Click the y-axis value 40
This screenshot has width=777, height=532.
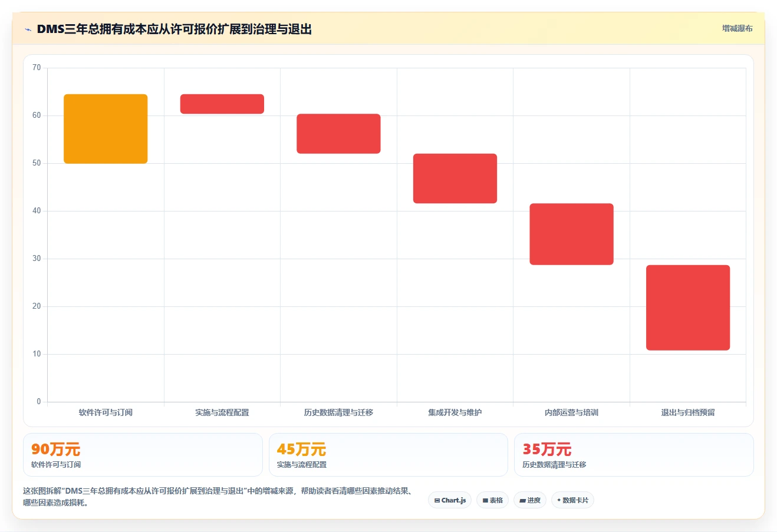(x=37, y=211)
